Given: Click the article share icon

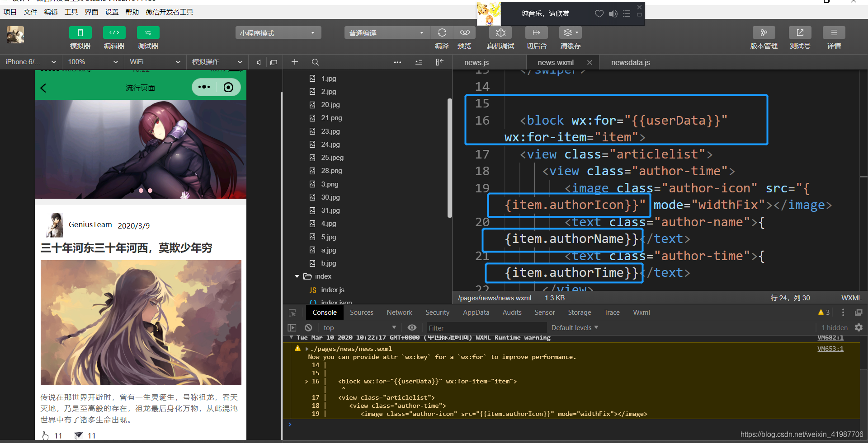Looking at the screenshot, I should coord(79,435).
